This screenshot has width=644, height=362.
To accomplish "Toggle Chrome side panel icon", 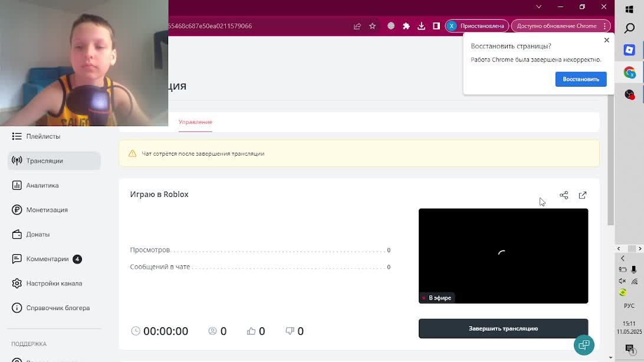I will 436,26.
